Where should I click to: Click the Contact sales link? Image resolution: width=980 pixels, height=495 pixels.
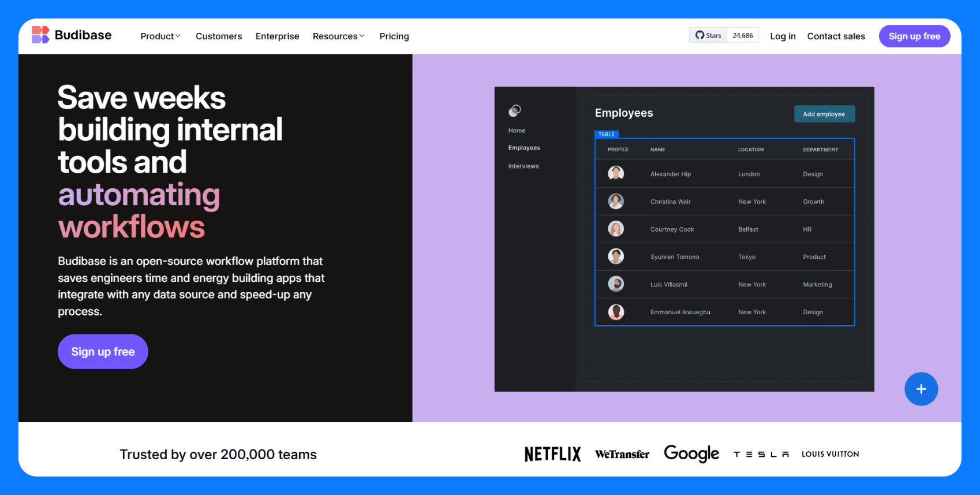(x=836, y=36)
